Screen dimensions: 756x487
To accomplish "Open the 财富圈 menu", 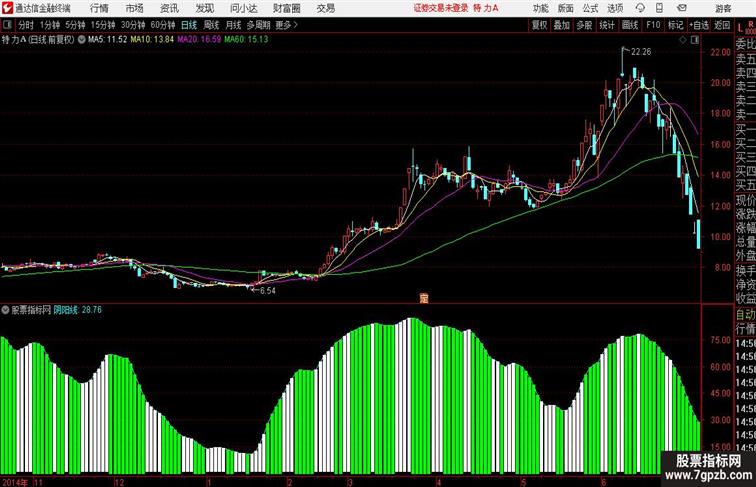I will click(286, 8).
